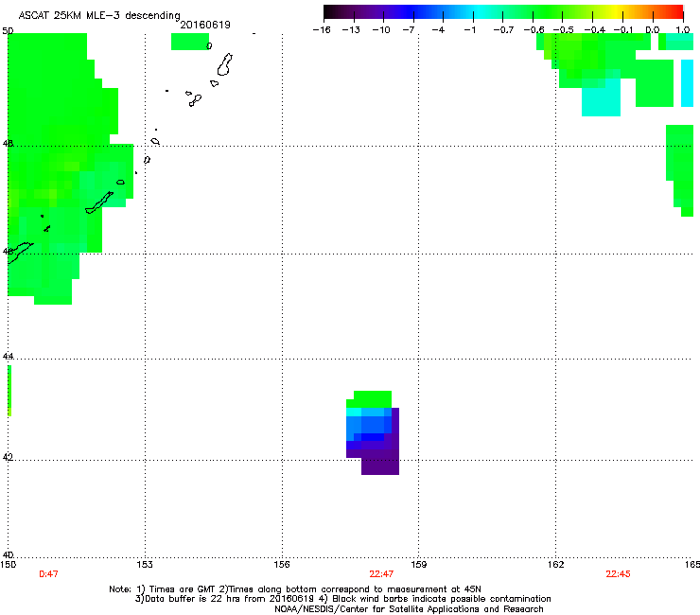
Task: Click the small green rectangle near 154E 50N
Action: pos(190,42)
